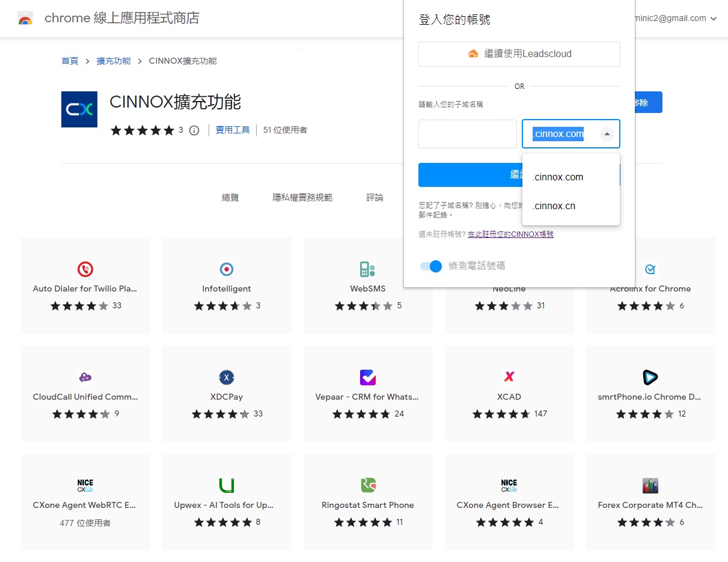
Task: Collapse the .cinnox.com domain dropdown arrow
Action: 607,134
